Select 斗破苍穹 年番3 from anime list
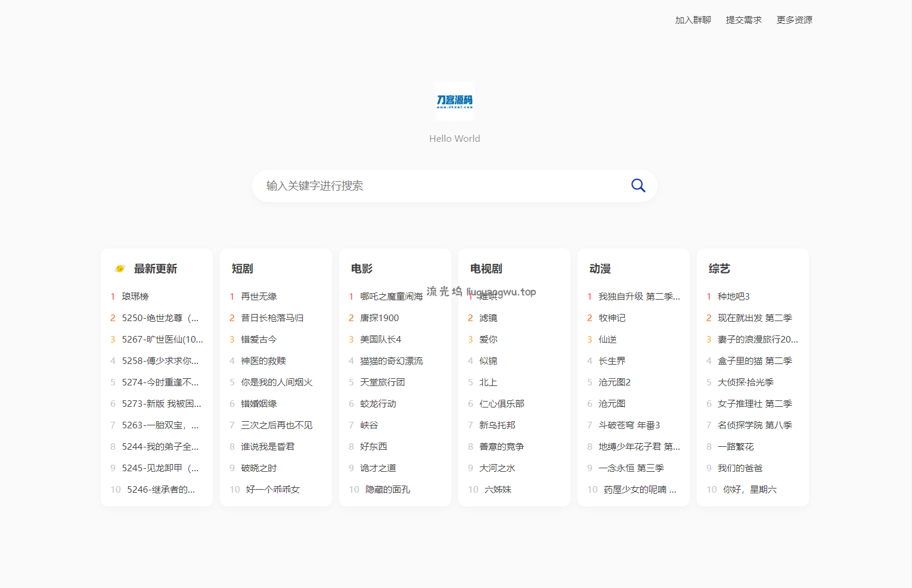912x588 pixels. (628, 425)
